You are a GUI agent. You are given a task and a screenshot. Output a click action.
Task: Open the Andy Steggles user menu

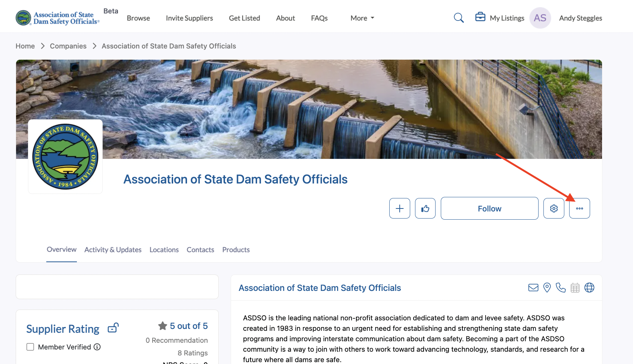click(x=580, y=18)
